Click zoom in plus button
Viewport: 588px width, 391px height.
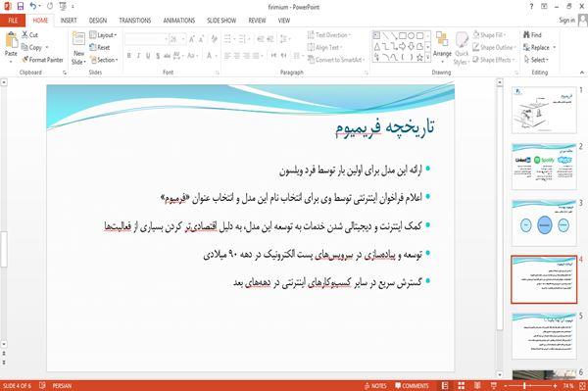(x=555, y=385)
